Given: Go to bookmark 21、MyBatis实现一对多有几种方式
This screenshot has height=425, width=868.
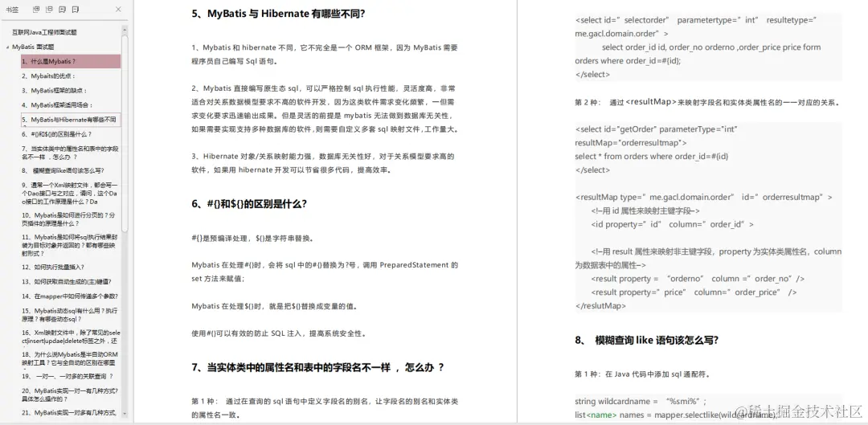Looking at the screenshot, I should [x=68, y=412].
